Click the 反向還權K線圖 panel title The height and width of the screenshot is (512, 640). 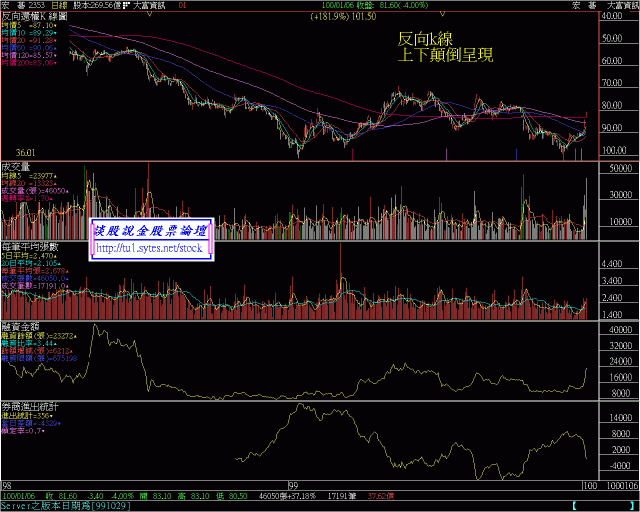34,17
